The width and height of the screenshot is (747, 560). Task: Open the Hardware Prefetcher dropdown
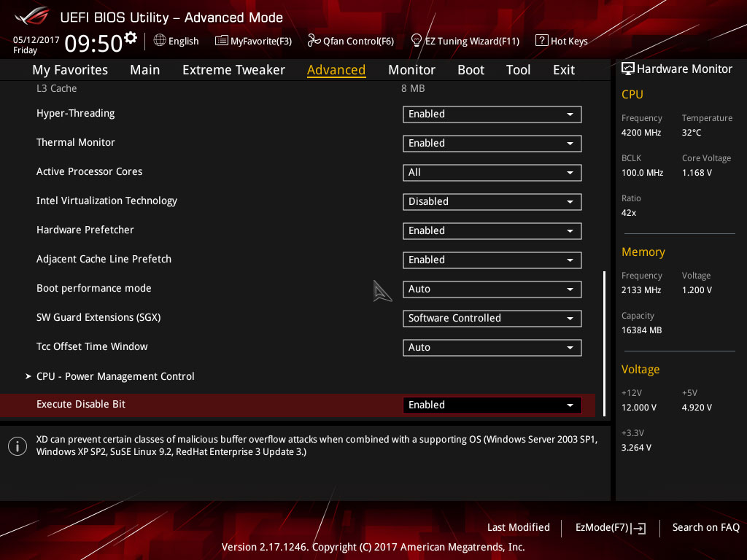(492, 231)
